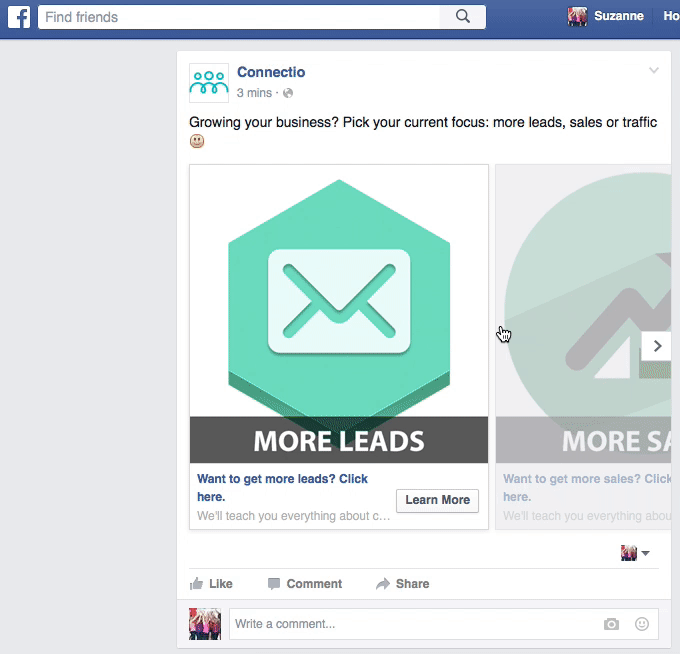Screen dimensions: 680x654
Task: Open the emoji picker smiley icon
Action: coord(642,624)
